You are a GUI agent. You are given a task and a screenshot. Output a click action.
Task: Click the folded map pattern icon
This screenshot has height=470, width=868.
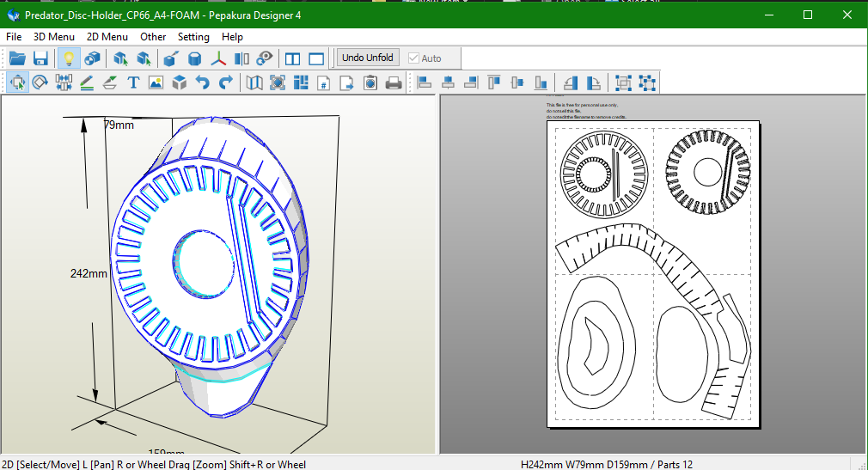pos(254,82)
